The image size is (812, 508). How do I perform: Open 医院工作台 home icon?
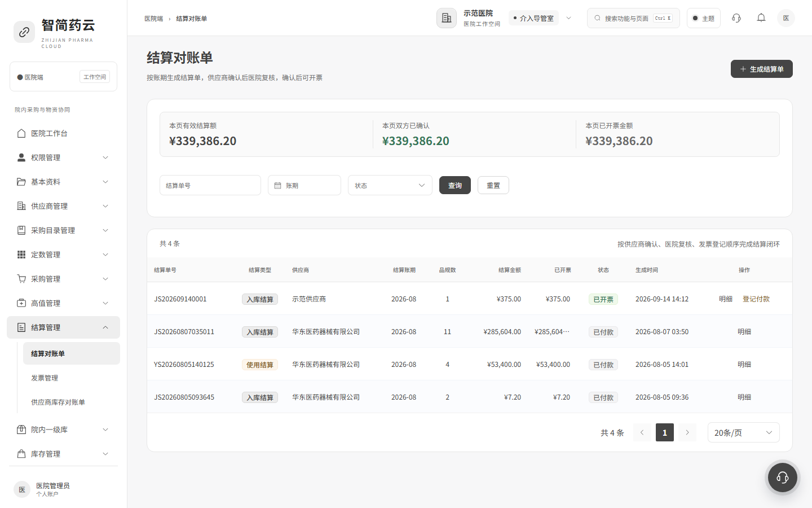(21, 133)
